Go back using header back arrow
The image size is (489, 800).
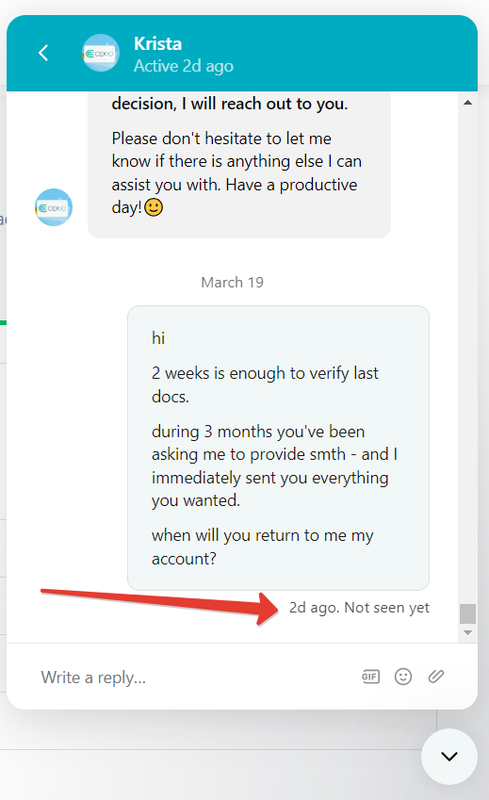43,53
